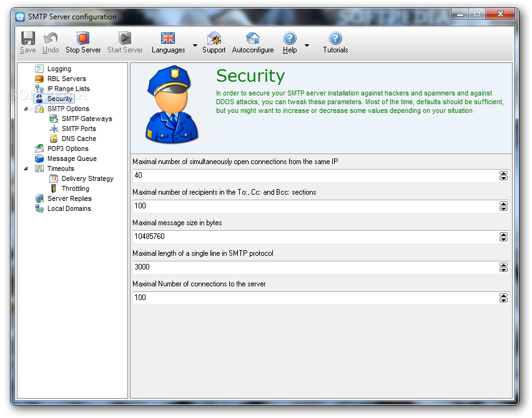Screen dimensions: 532x418
Task: Open DNS Cache settings
Action: coord(79,139)
